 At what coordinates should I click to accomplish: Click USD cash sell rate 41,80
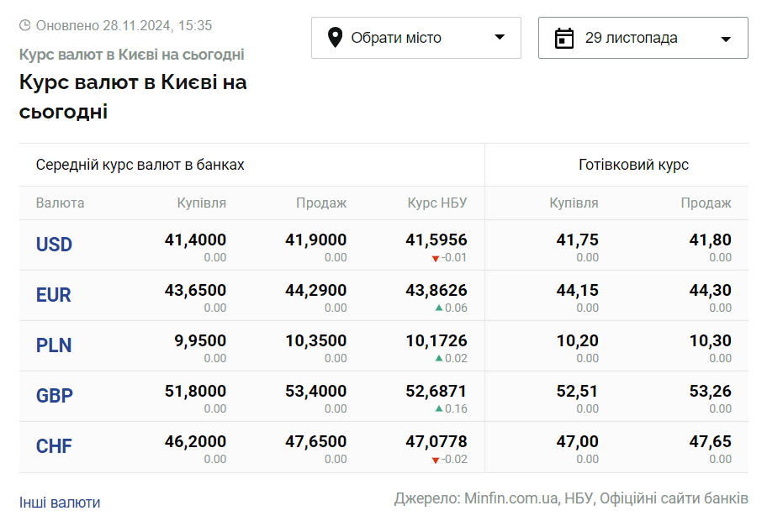click(x=711, y=240)
